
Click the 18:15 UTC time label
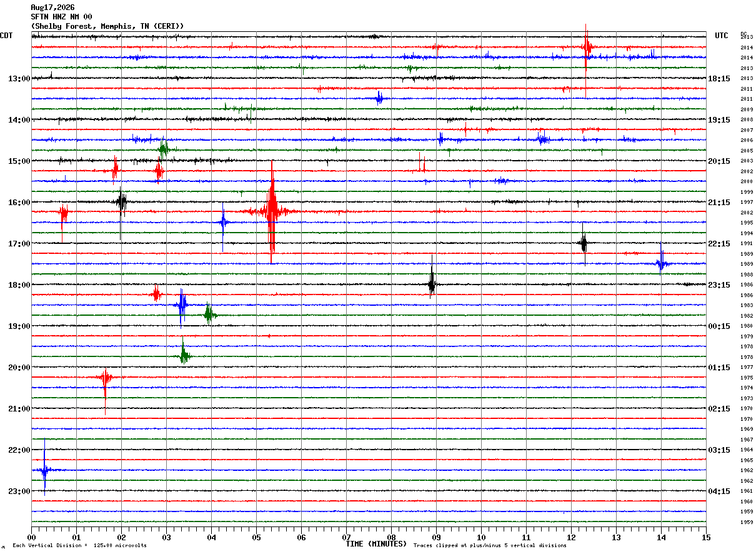coord(719,79)
